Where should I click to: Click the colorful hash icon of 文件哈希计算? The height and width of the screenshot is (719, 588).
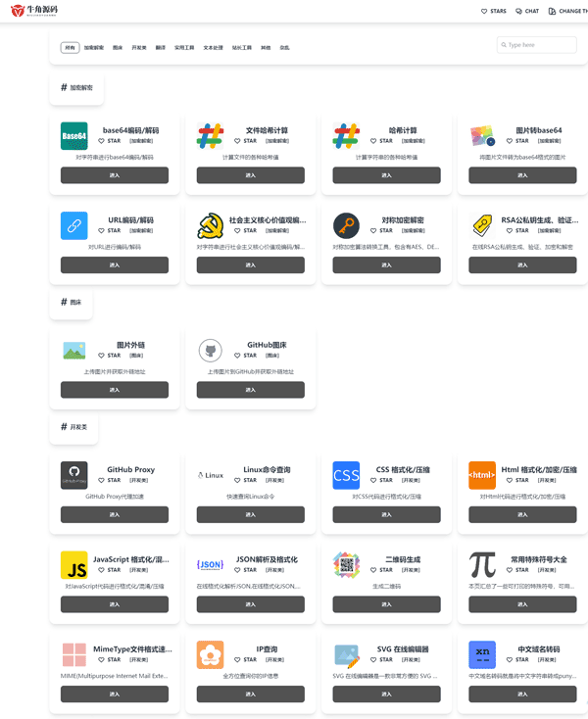pyautogui.click(x=210, y=136)
